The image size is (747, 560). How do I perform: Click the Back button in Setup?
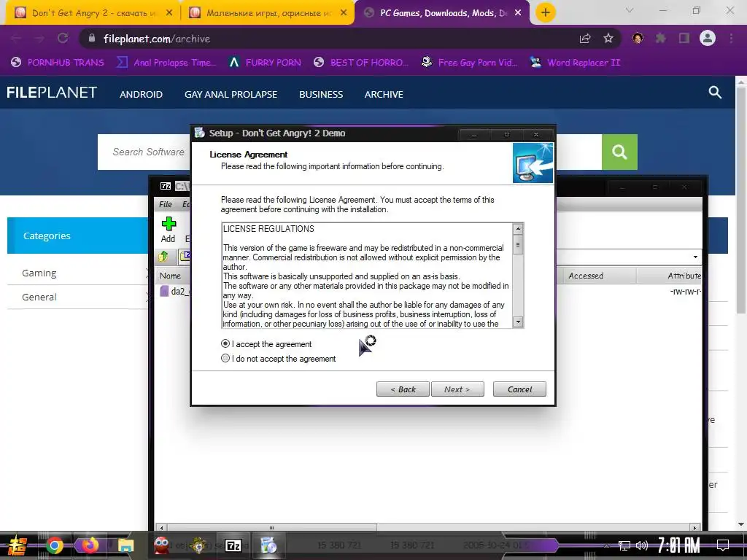click(403, 389)
